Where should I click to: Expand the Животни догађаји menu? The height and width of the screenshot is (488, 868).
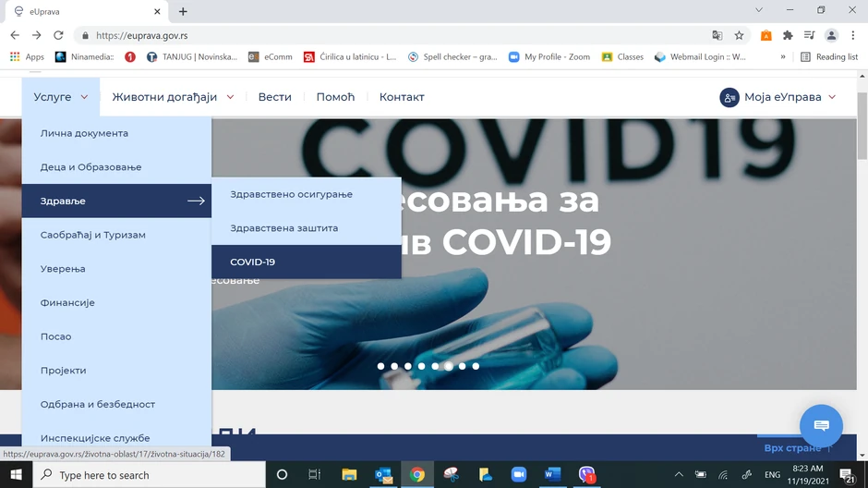(x=173, y=97)
